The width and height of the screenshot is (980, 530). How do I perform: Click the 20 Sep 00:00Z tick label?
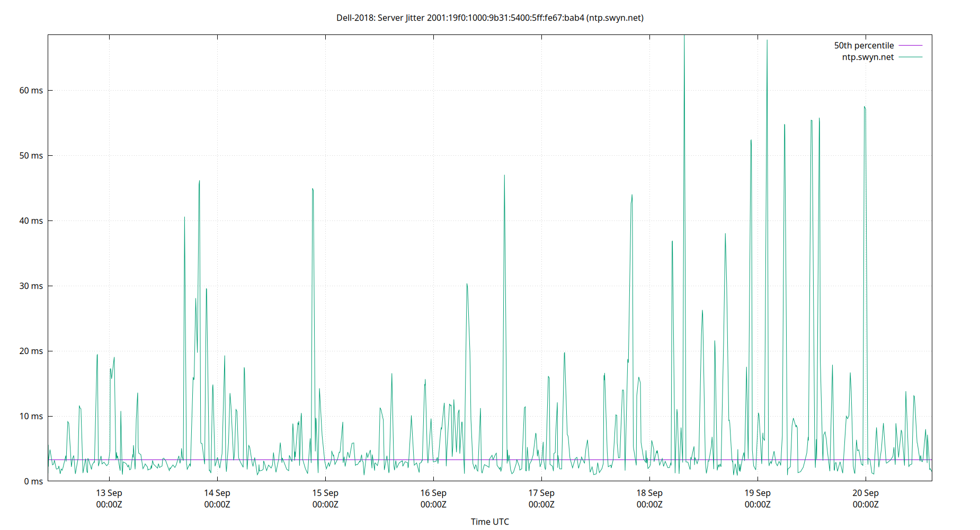tap(867, 498)
